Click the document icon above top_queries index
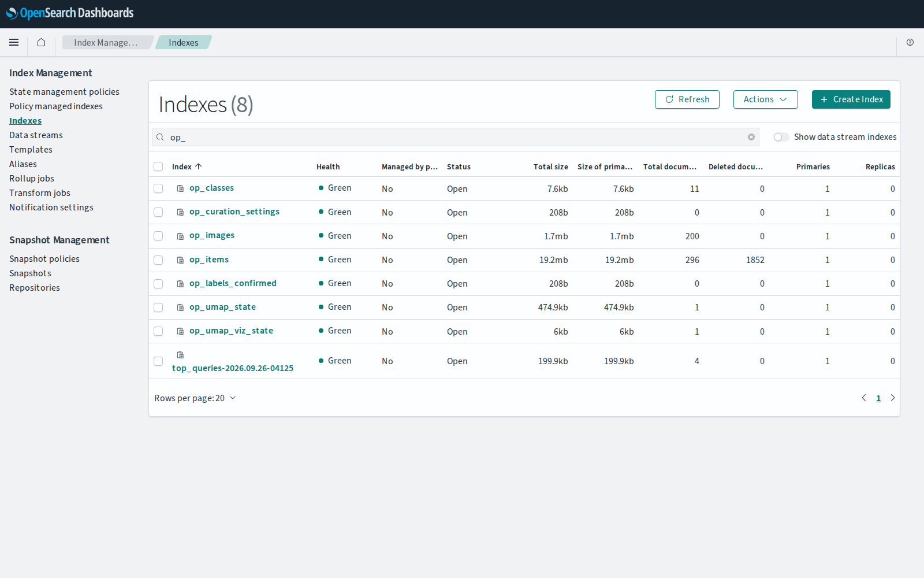Viewport: 924px width, 578px height. (x=180, y=355)
